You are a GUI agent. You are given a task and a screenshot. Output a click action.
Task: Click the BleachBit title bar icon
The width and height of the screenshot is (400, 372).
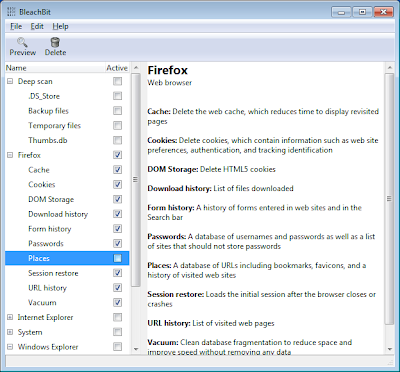point(11,12)
